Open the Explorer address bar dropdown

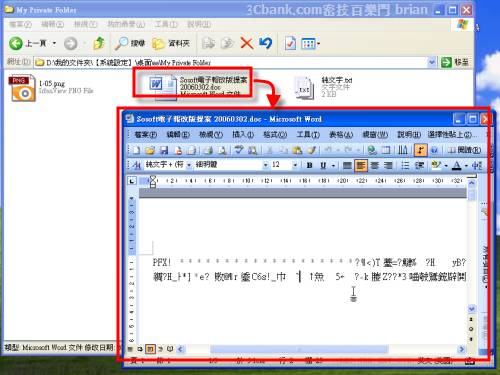432,62
